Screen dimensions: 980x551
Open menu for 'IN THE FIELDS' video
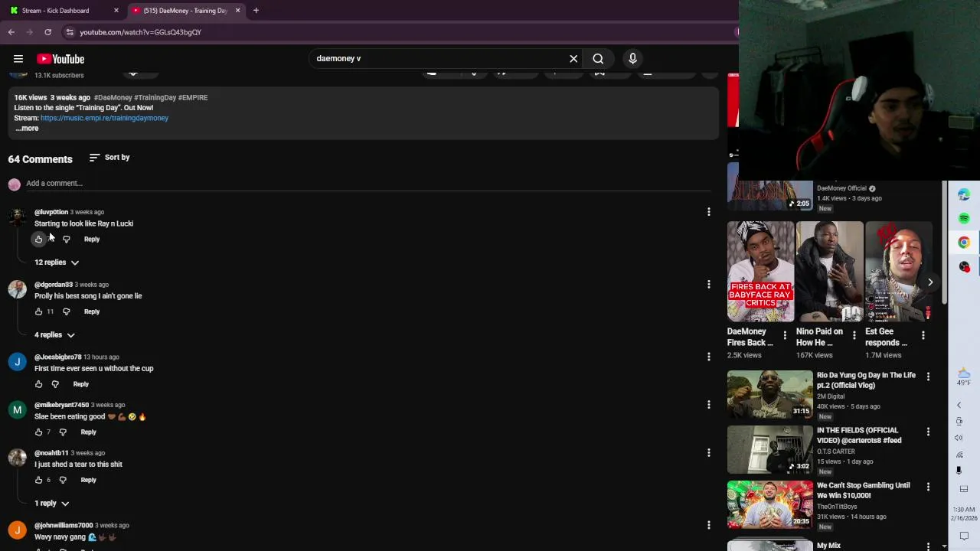(928, 432)
